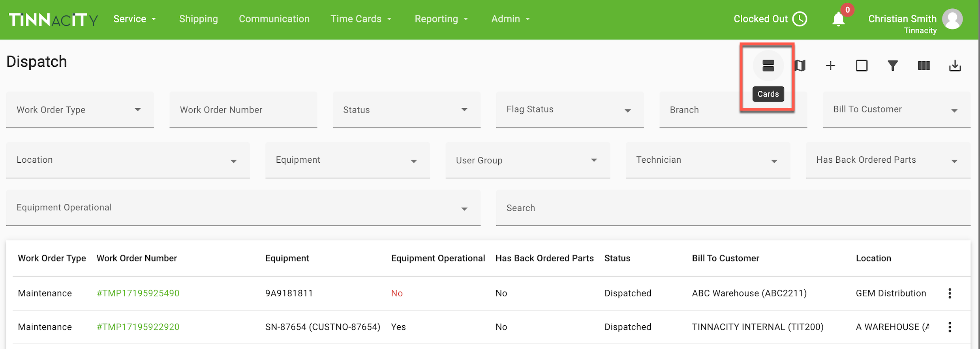980x349 pixels.
Task: Open Flag Status dropdown
Action: click(x=570, y=110)
